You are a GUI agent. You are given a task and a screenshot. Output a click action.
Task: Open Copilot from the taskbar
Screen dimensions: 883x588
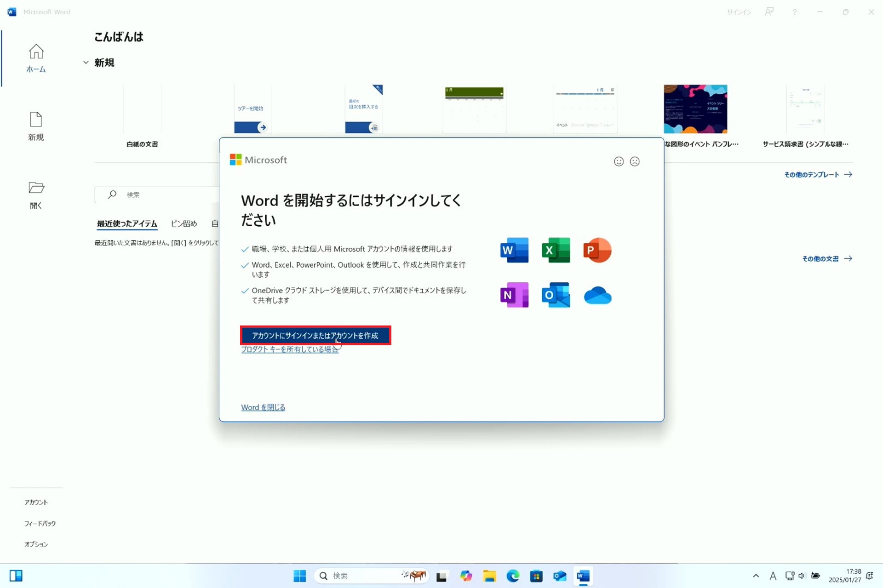[x=466, y=576]
